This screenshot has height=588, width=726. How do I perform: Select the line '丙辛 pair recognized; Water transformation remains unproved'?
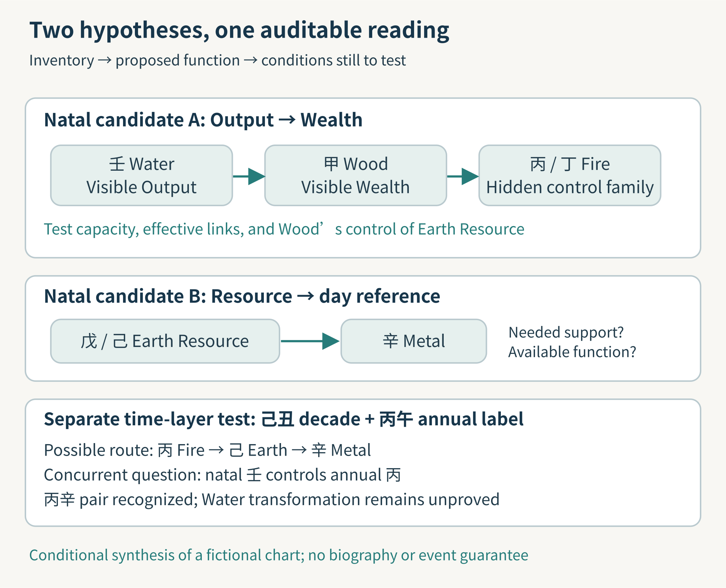tap(272, 500)
